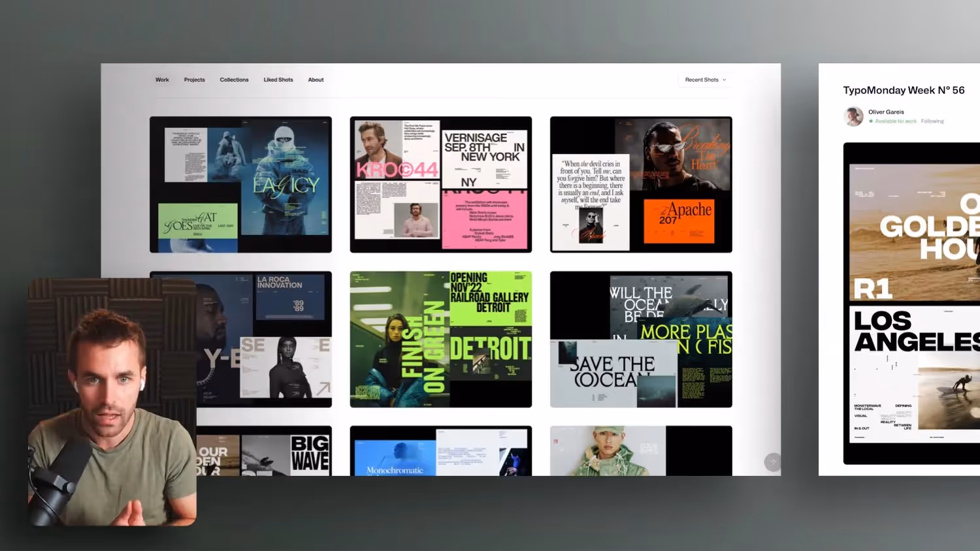Click the scroll-to-top arrow button
Viewport: 980px width, 551px height.
pyautogui.click(x=773, y=462)
